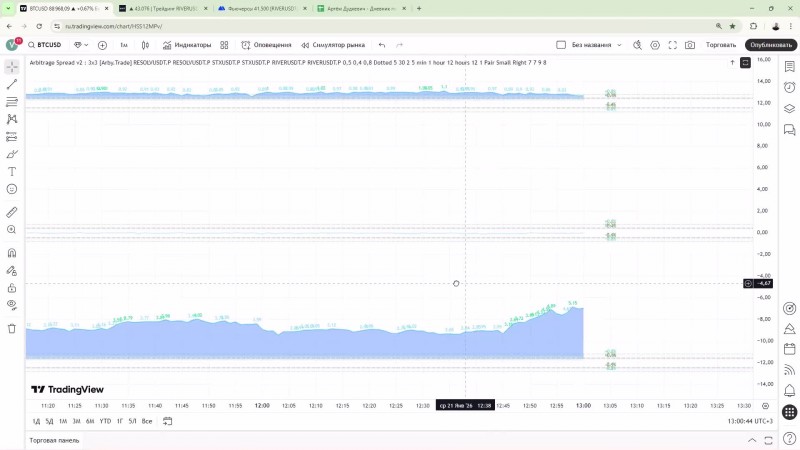Open object tree layers panel
The height and width of the screenshot is (450, 800).
(x=789, y=108)
